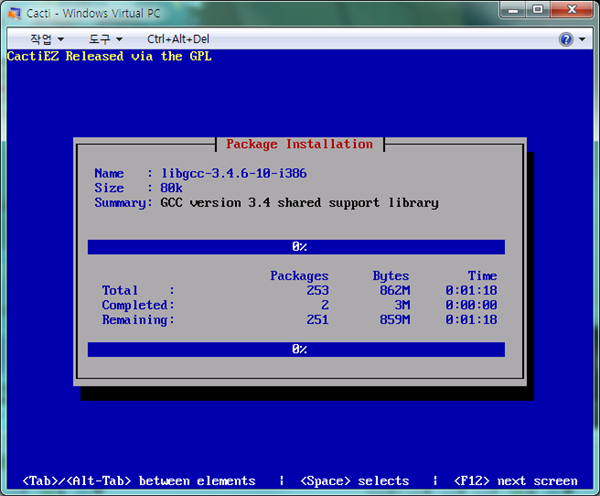Open the 도구 menu
This screenshot has height=496, width=600.
pos(105,39)
